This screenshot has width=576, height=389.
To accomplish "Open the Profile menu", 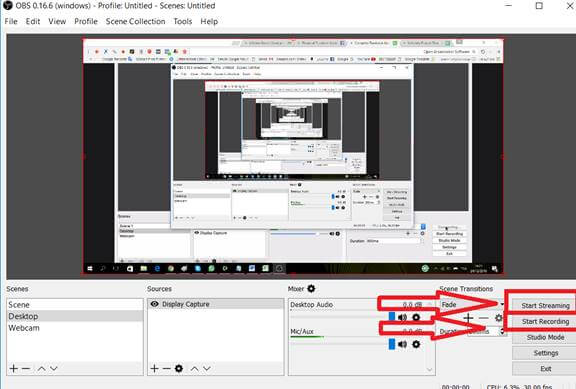I will click(x=86, y=21).
